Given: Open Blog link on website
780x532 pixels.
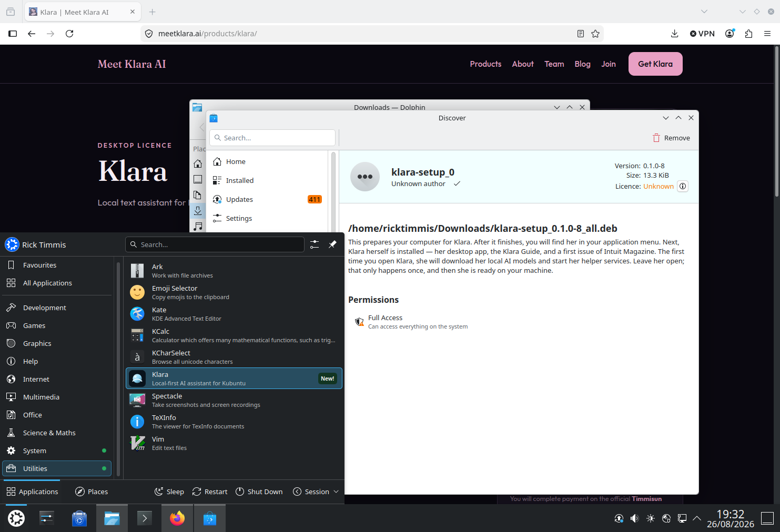Looking at the screenshot, I should (x=582, y=64).
